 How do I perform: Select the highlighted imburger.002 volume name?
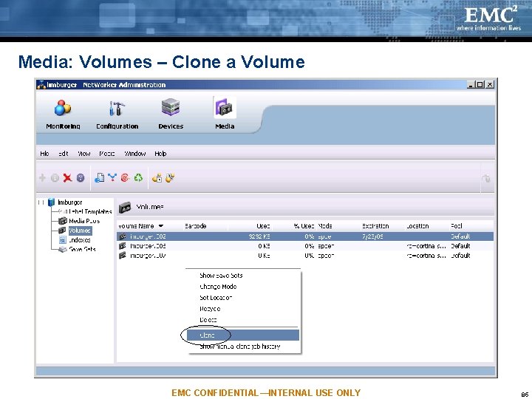tap(148, 236)
